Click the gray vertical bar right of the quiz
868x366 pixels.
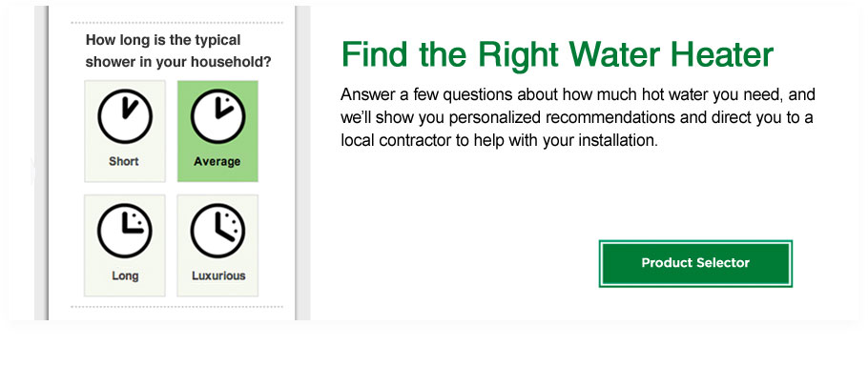tap(302, 163)
